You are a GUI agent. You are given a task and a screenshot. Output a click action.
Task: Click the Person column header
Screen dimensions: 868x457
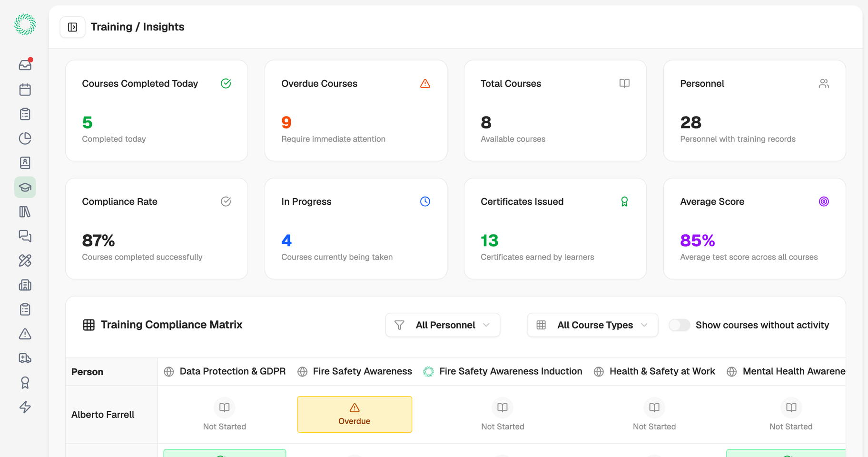88,372
